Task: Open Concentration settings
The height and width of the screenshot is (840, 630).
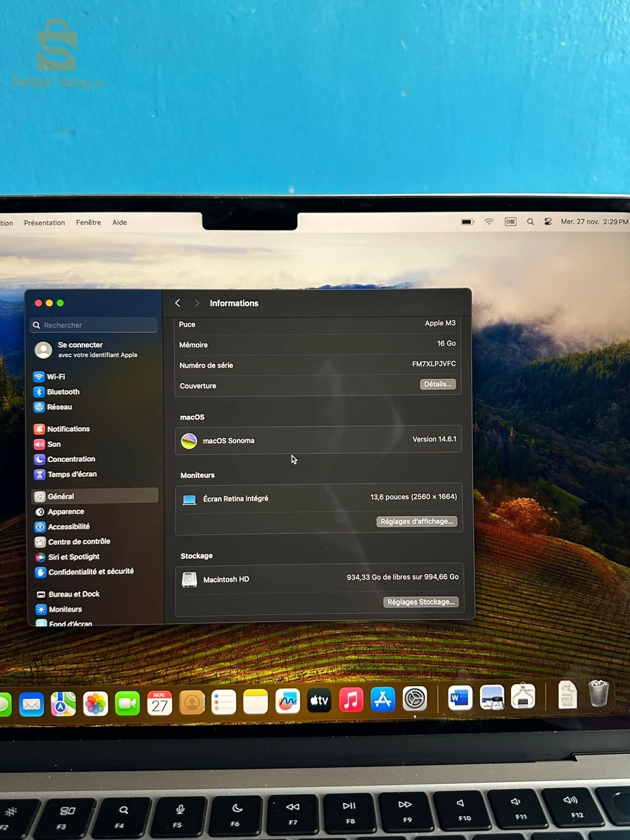Action: click(x=64, y=459)
